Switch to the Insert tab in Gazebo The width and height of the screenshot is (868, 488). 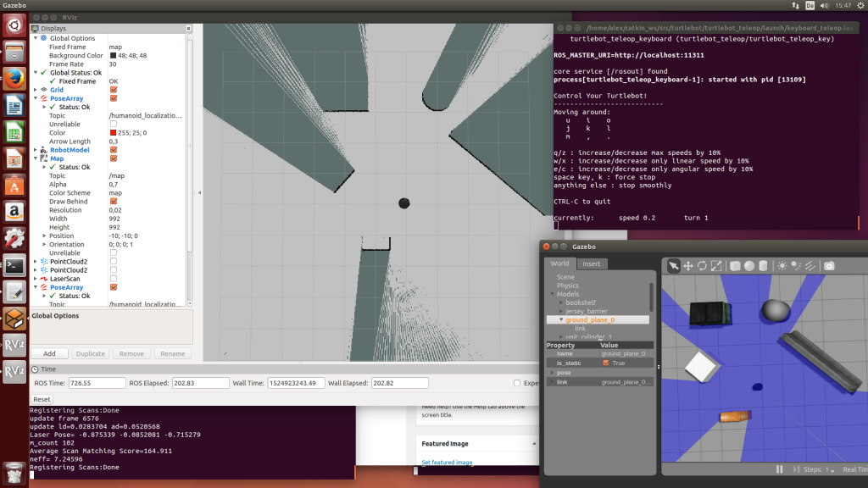[x=591, y=264]
